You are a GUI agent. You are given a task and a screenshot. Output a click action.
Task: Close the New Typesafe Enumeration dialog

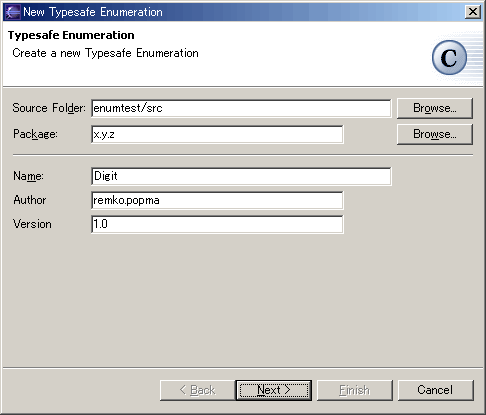473,12
